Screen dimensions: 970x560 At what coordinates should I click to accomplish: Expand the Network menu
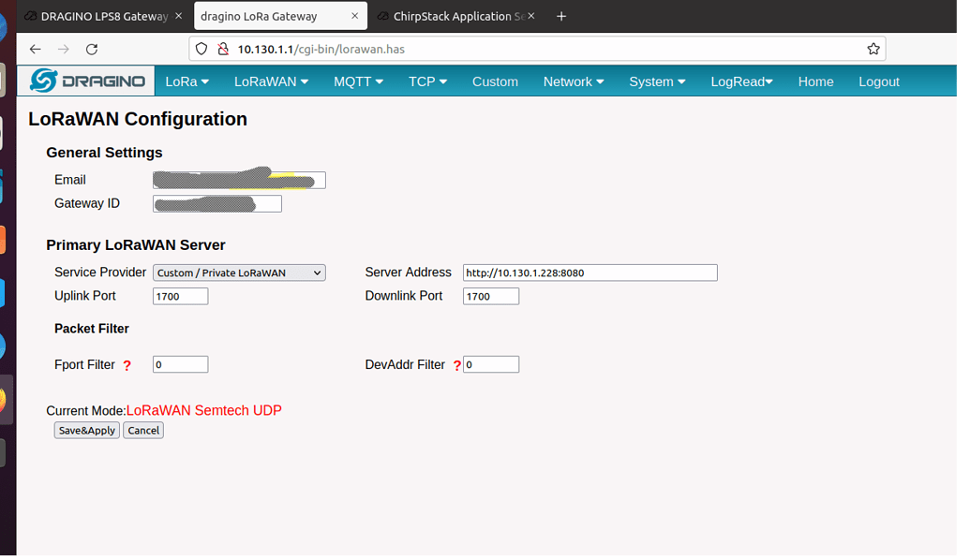pyautogui.click(x=573, y=81)
